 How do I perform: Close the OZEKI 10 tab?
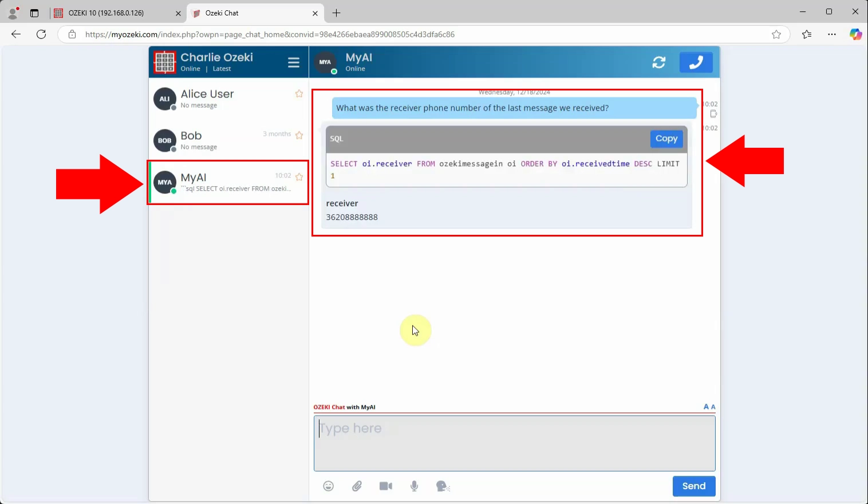tap(178, 13)
